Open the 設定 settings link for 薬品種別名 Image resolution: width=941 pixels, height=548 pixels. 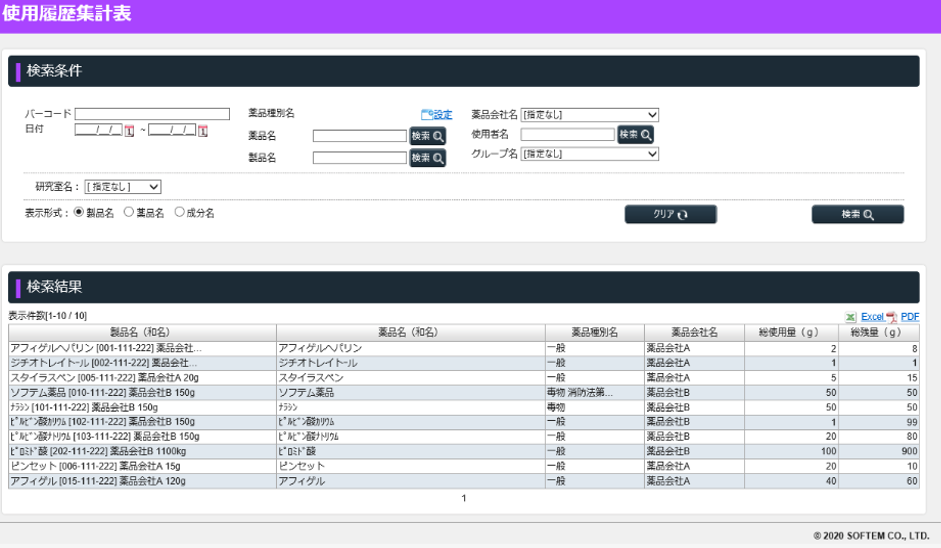point(437,115)
